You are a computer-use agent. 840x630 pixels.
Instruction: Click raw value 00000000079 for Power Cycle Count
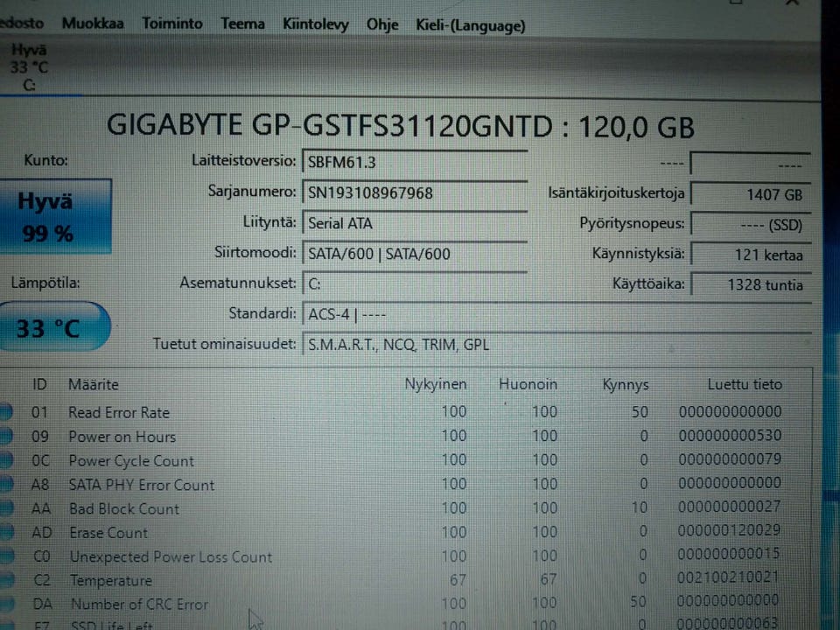730,459
